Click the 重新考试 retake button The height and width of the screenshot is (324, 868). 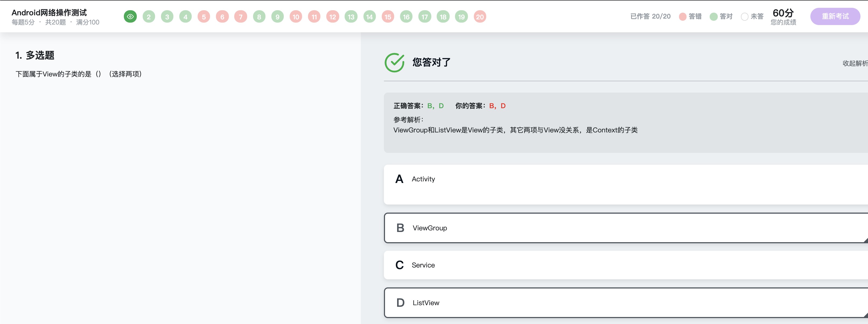point(835,16)
